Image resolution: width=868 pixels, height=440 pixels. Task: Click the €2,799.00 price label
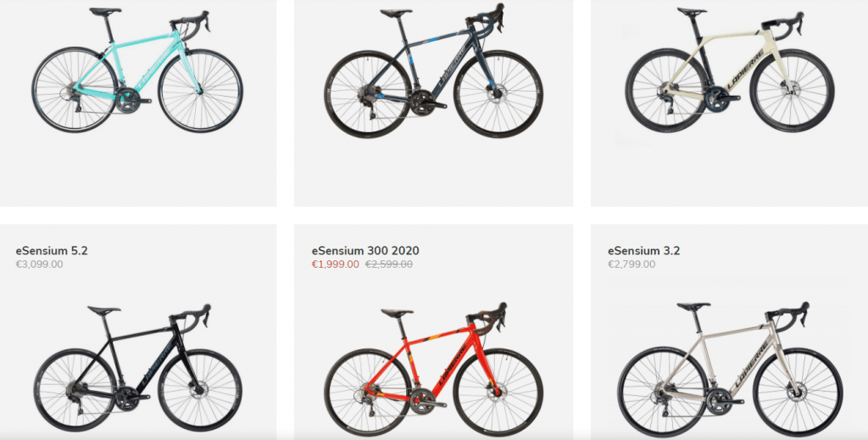(x=632, y=265)
